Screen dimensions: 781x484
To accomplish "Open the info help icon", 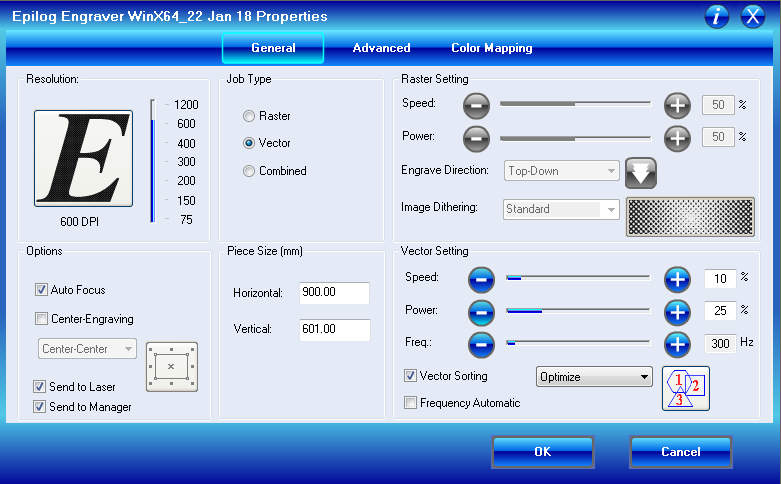I will pos(717,16).
